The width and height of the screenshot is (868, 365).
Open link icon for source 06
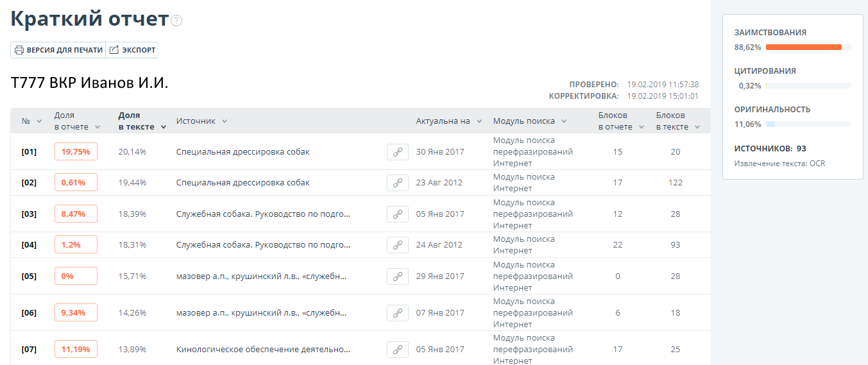click(x=397, y=313)
